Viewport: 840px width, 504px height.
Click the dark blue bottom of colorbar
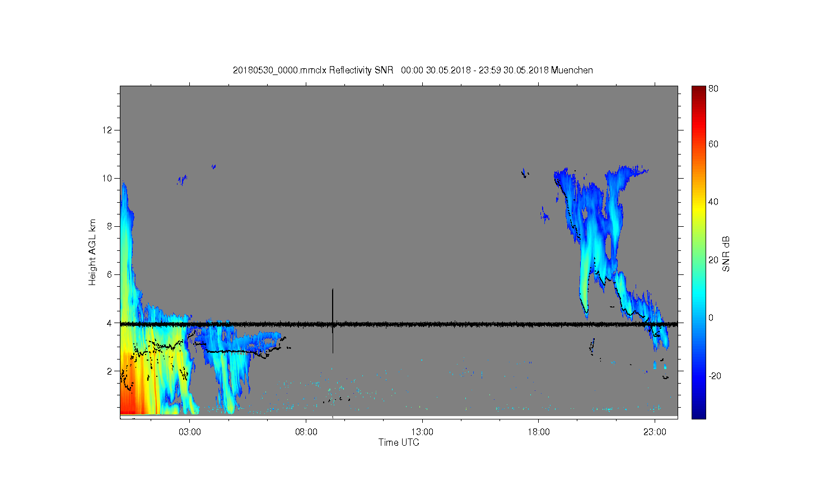tap(698, 413)
